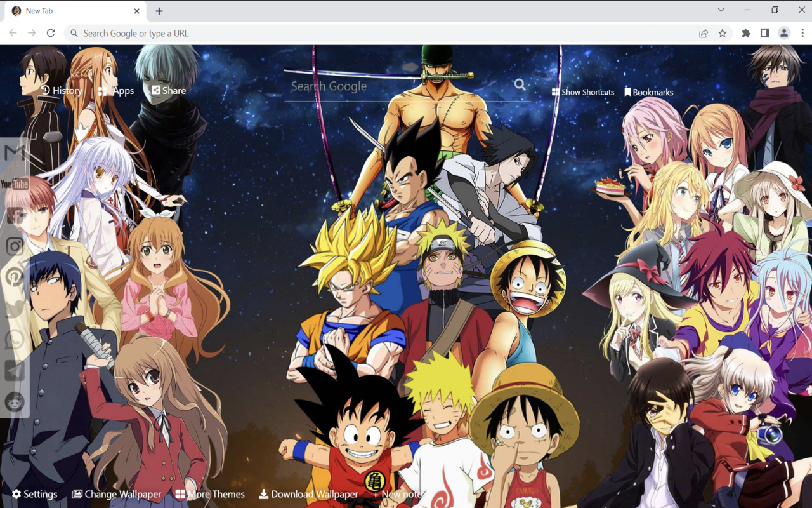Bookmark this tab with the star icon
Screen dimensions: 812x508
723,34
